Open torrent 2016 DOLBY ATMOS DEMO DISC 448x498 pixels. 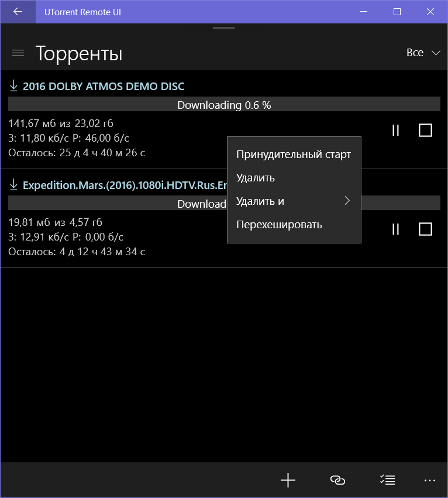click(104, 87)
